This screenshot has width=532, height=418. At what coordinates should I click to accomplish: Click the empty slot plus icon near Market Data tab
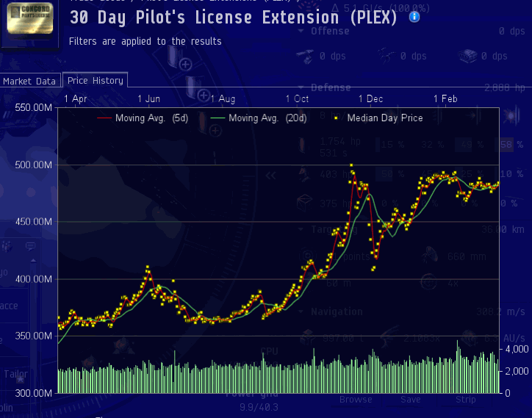point(185,65)
